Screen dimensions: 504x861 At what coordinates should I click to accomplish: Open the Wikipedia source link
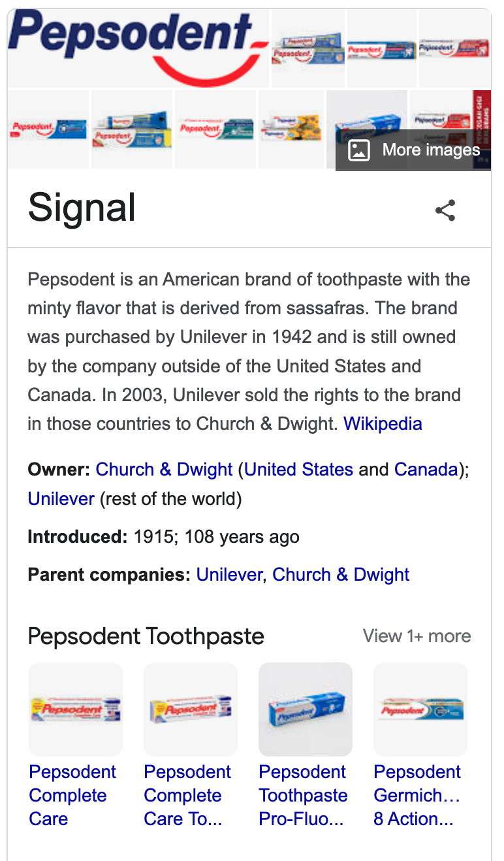coord(383,423)
